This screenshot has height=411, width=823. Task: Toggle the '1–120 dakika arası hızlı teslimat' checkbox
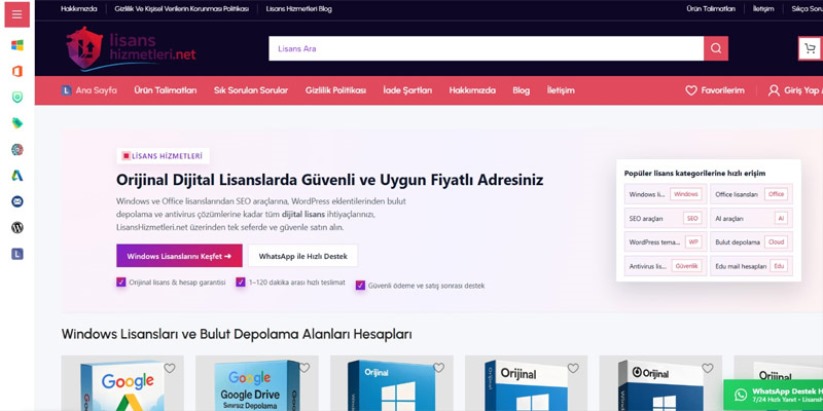coord(241,283)
